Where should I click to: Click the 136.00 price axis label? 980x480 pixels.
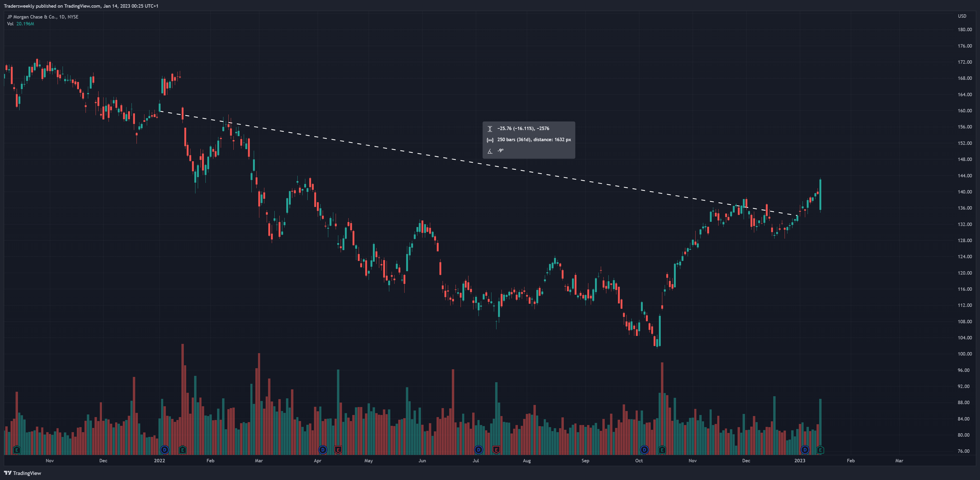(x=964, y=208)
